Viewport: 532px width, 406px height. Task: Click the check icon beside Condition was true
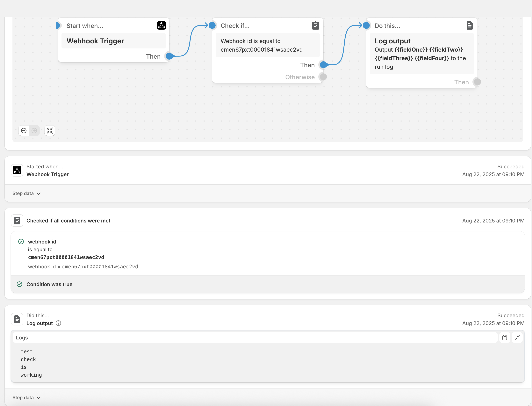pos(20,284)
